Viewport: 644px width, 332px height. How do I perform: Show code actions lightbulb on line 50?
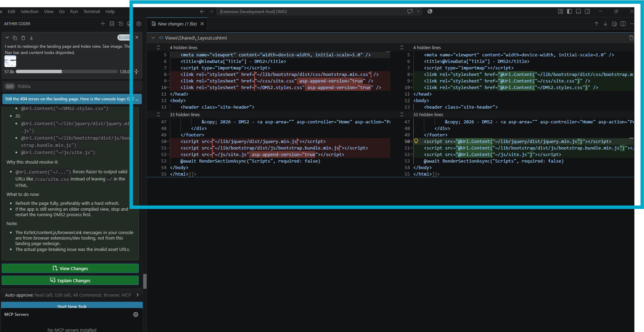pos(416,141)
